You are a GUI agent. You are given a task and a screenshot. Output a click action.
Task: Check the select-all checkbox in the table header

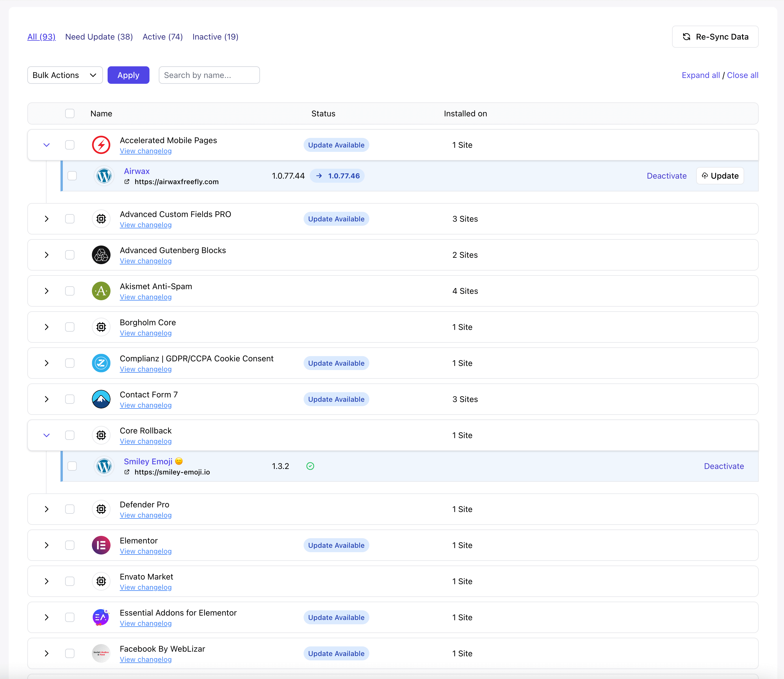point(70,113)
